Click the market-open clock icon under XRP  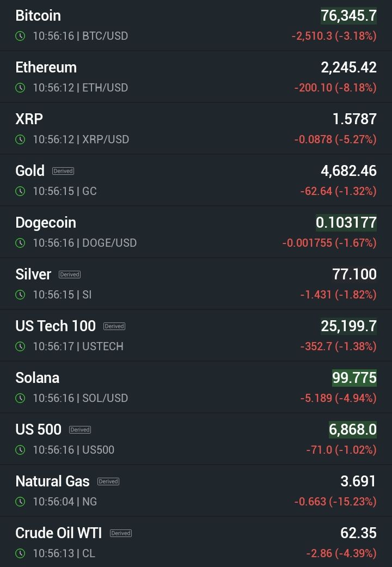pyautogui.click(x=20, y=139)
